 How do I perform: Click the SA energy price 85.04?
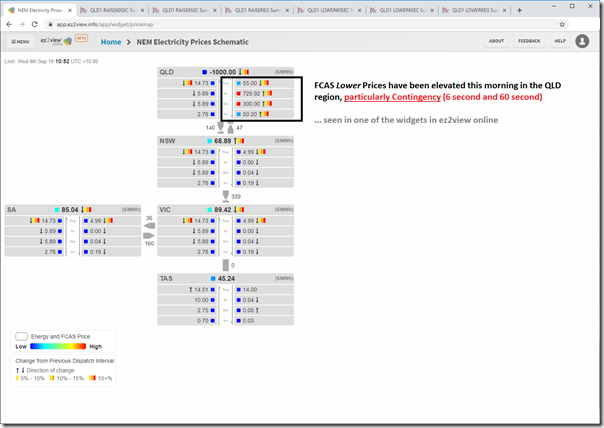(70, 210)
